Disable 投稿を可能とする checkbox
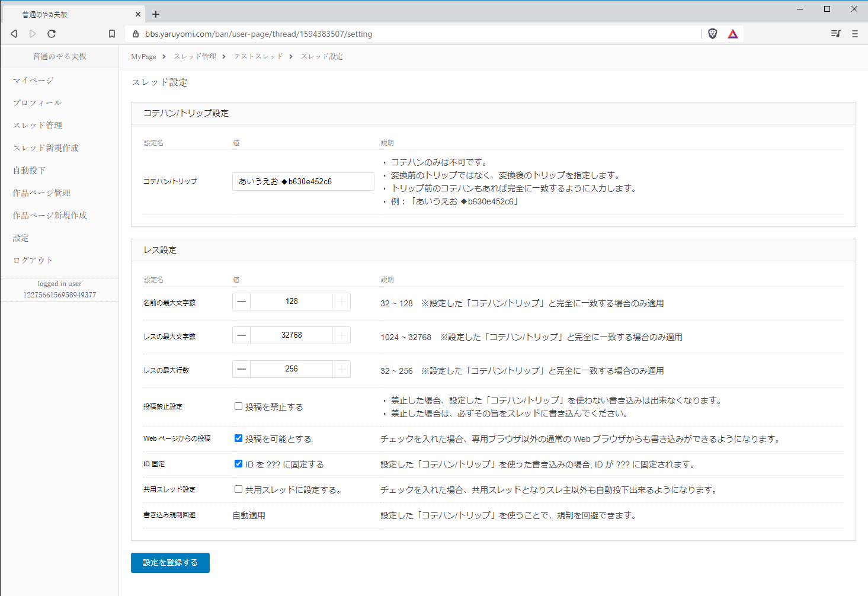This screenshot has height=596, width=868. click(x=238, y=438)
